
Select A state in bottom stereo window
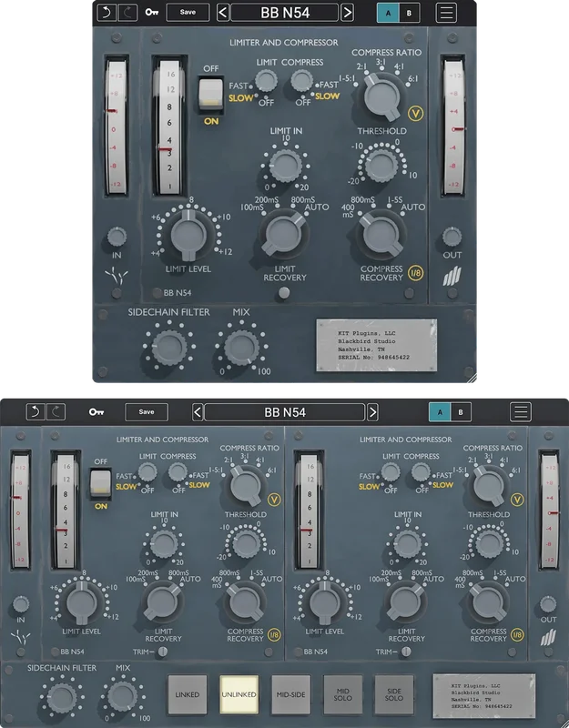tap(440, 412)
